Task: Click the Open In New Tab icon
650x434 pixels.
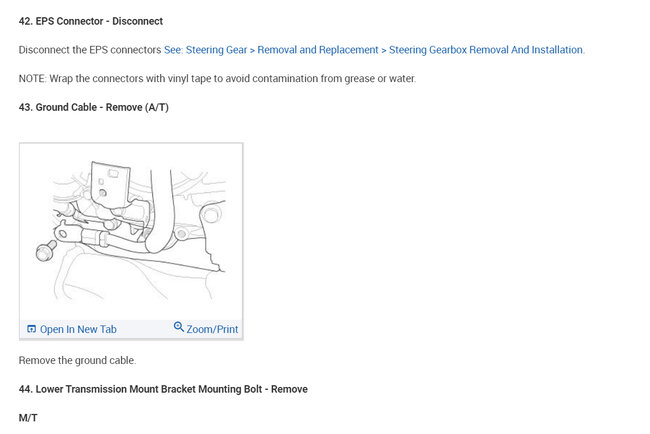Action: tap(32, 329)
